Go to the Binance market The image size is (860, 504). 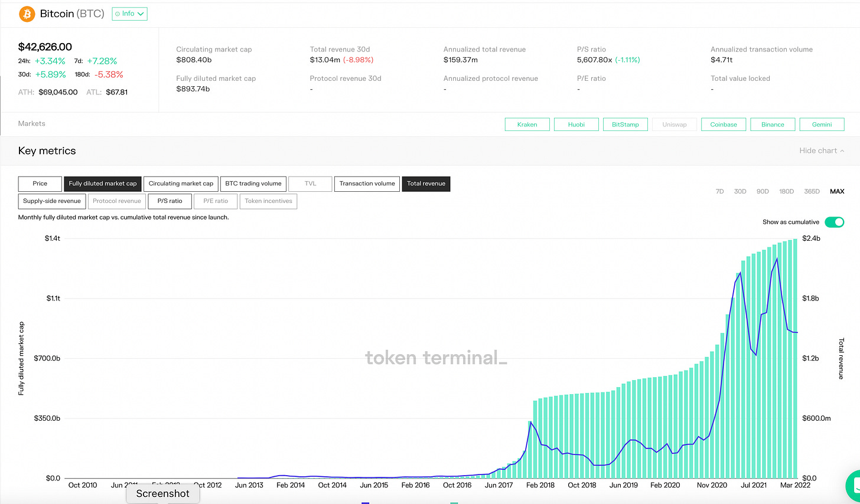coord(773,125)
